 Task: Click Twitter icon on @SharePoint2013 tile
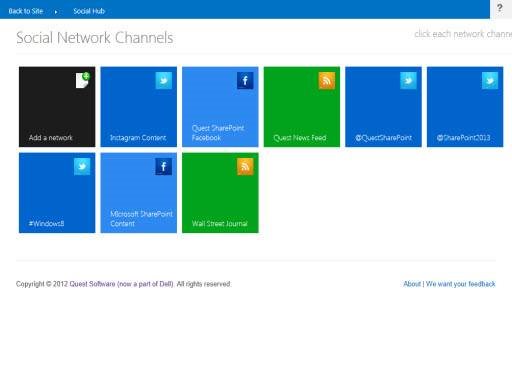(x=490, y=81)
